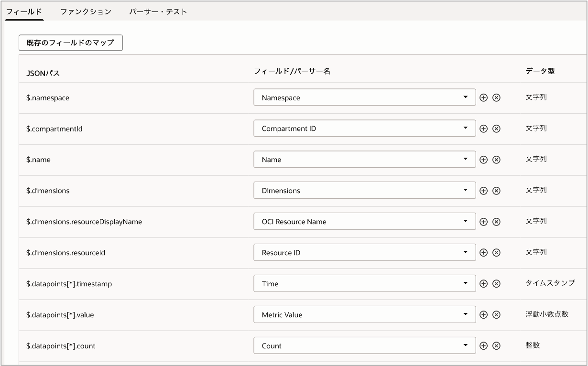Delete the Name field mapping with X icon
Viewport: 588px width, 366px height.
(x=496, y=160)
